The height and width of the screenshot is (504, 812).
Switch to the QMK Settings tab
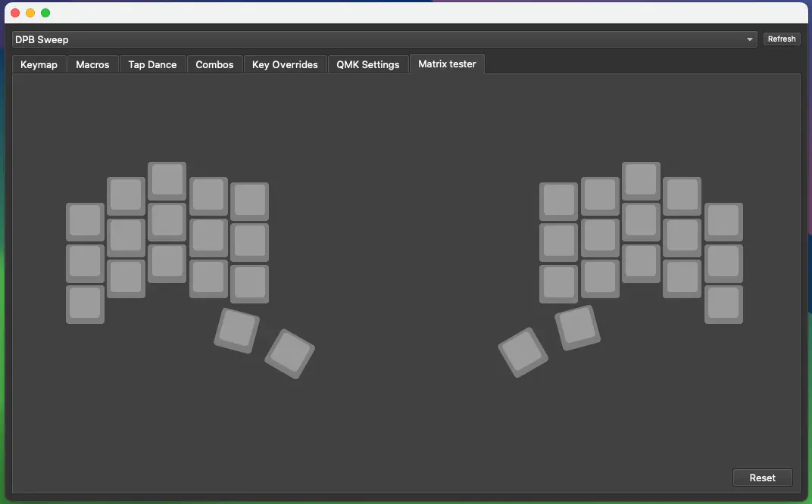(367, 65)
